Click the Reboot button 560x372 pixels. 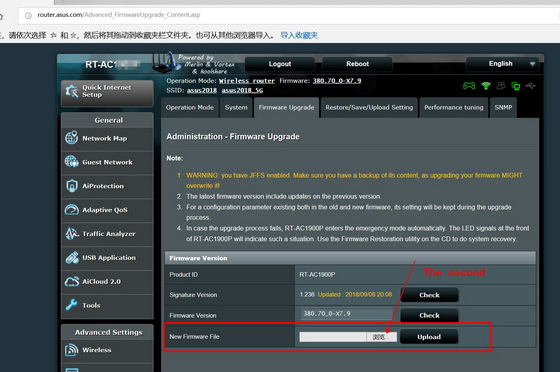(x=358, y=64)
